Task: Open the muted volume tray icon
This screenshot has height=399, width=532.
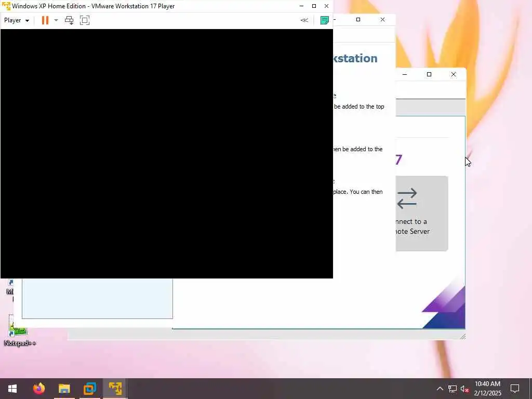Action: pos(464,389)
